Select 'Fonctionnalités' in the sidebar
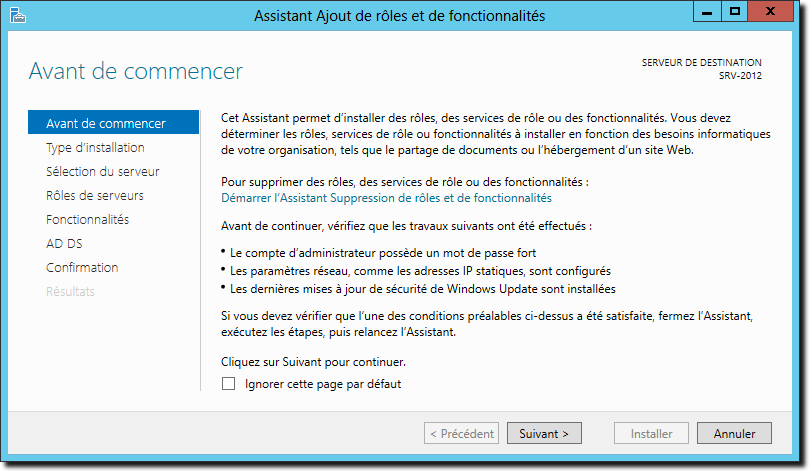This screenshot has height=471, width=810. 87,219
